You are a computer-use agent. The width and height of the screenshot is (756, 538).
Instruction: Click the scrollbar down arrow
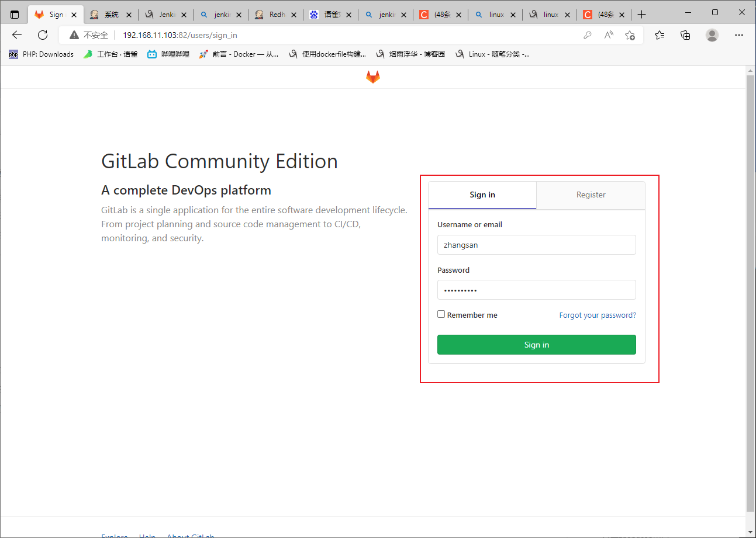[751, 532]
